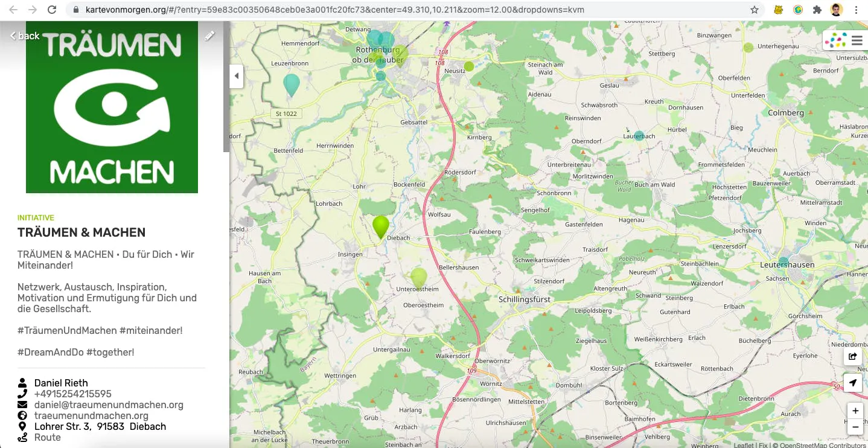Open the globe extension icon
Screen dimensions: 868x448
coord(798,10)
